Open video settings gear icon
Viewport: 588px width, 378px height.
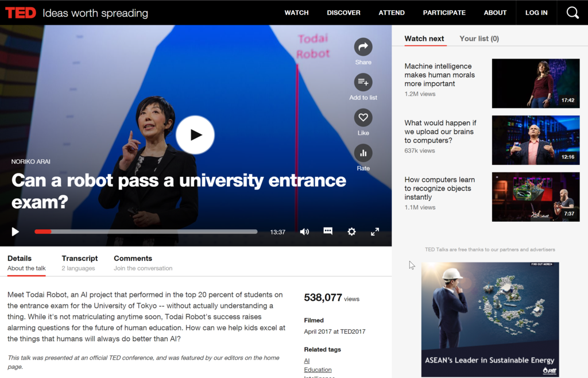click(351, 232)
